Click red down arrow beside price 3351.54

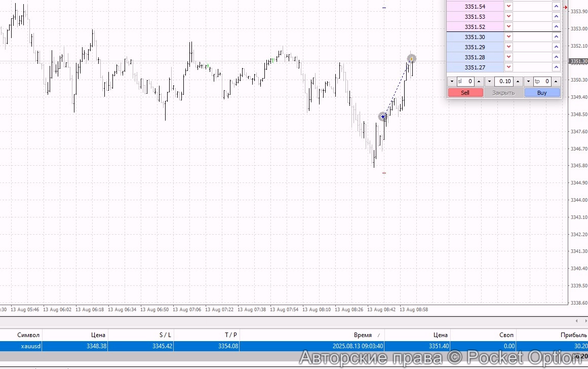coord(509,7)
